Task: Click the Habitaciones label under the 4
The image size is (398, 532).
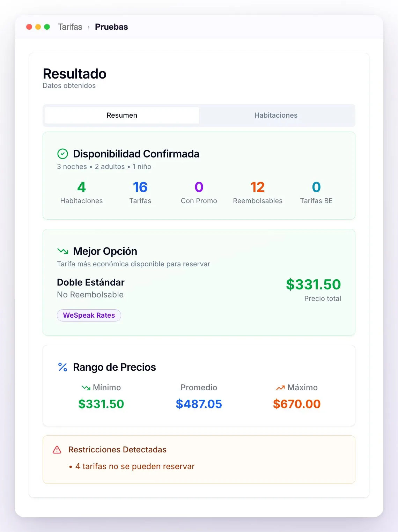Action: (x=81, y=201)
